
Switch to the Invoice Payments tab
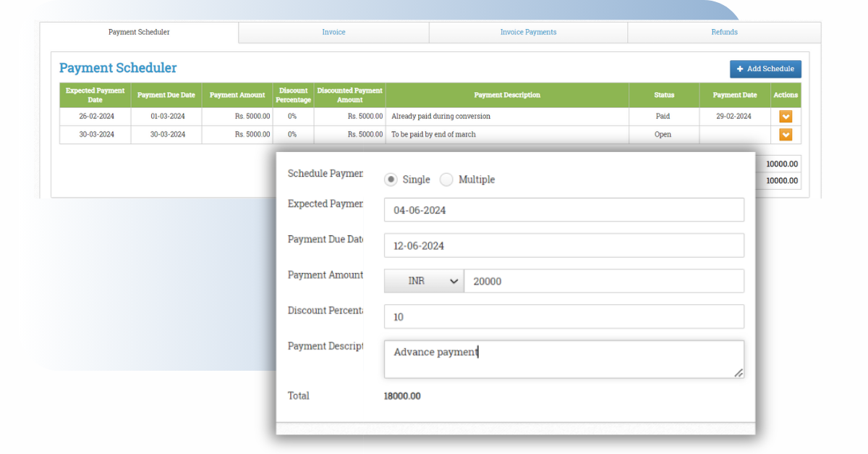tap(528, 32)
